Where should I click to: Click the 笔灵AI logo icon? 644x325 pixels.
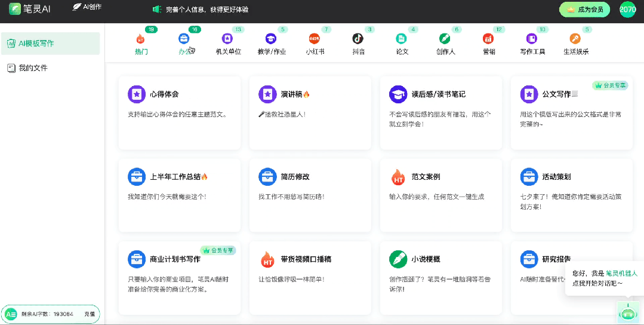click(x=15, y=8)
